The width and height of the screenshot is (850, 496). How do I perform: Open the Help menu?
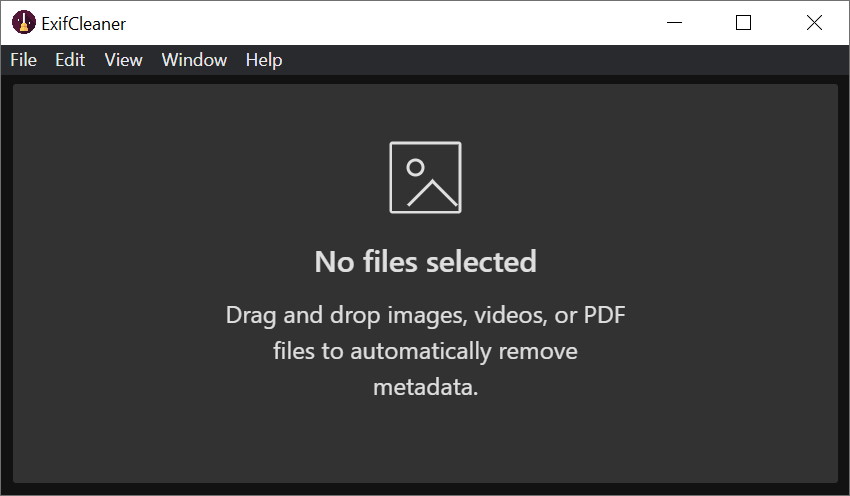click(x=264, y=60)
